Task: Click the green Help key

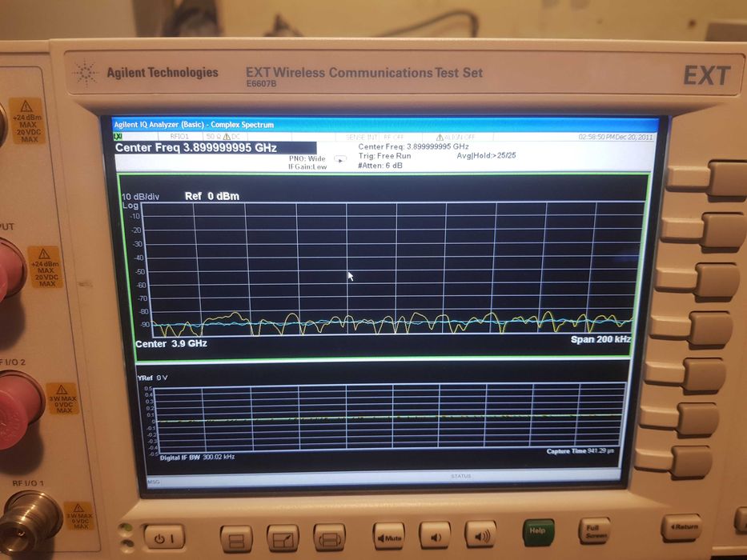Action: [538, 532]
